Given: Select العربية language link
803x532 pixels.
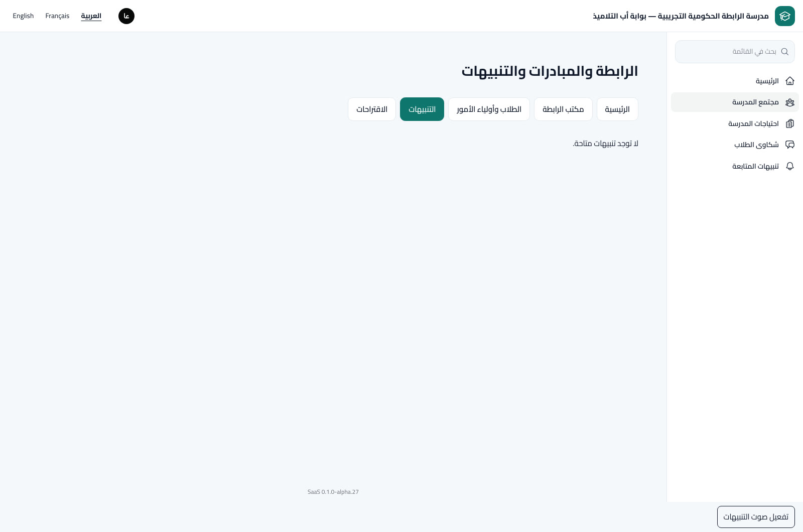Looking at the screenshot, I should click(x=91, y=16).
